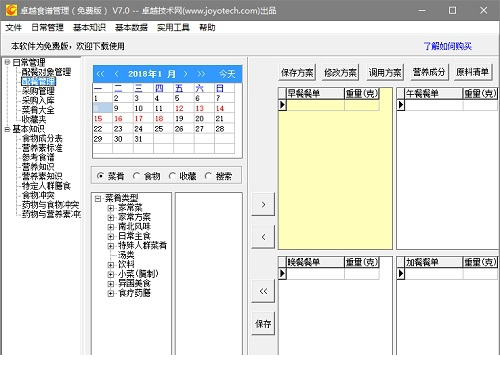
Task: Select 采购入库 in sidebar tree
Action: (x=38, y=100)
